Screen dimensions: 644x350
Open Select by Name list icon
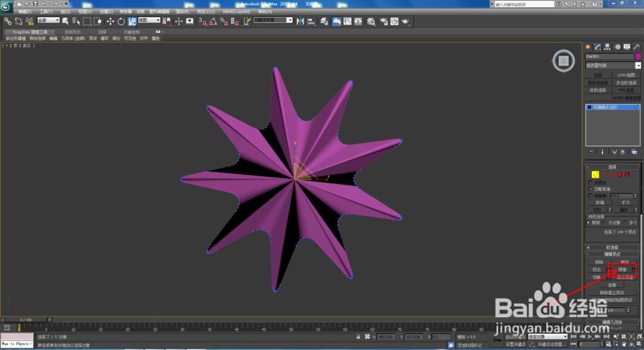[x=76, y=21]
